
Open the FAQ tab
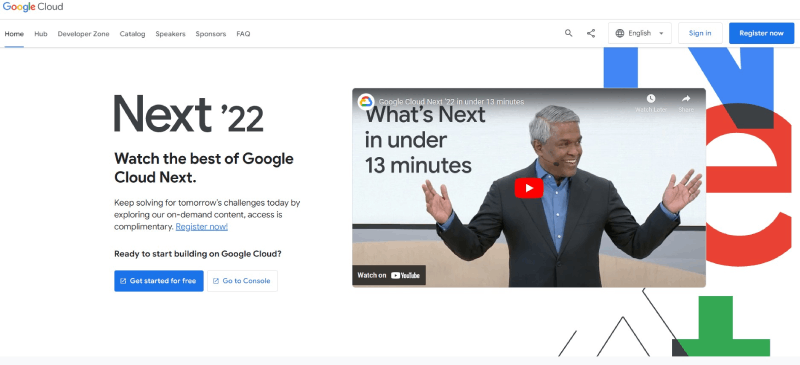pyautogui.click(x=243, y=34)
